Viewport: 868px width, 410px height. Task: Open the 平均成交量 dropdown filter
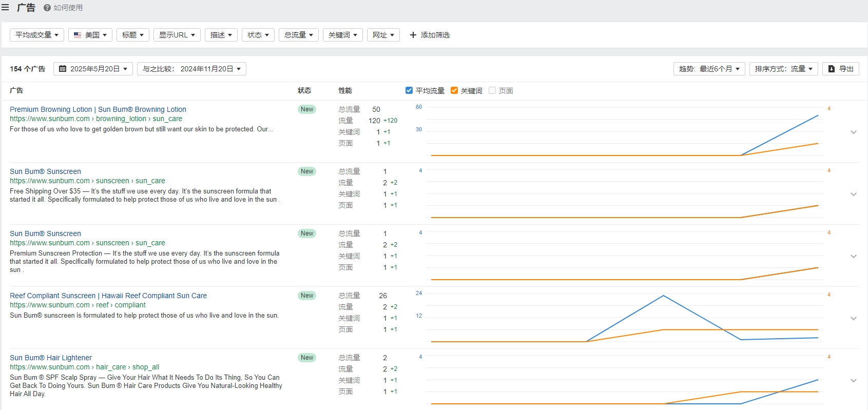[37, 35]
